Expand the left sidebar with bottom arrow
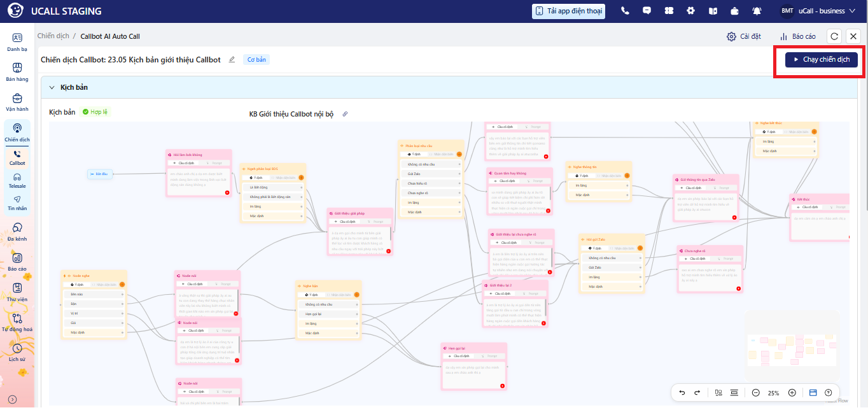Viewport: 868px width, 410px height. click(x=12, y=399)
